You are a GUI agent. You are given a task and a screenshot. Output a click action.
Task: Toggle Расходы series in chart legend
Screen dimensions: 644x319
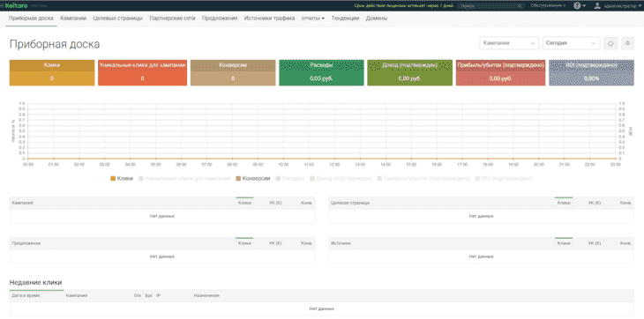coord(290,178)
